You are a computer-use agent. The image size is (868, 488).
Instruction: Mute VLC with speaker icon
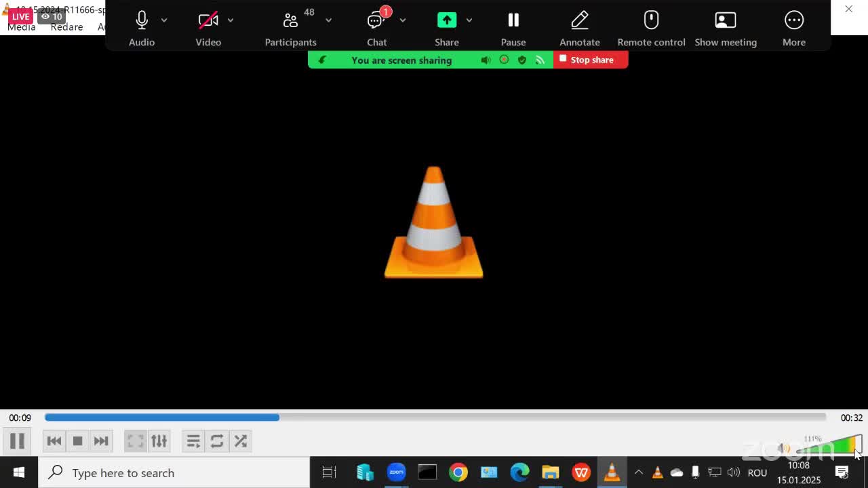click(784, 448)
